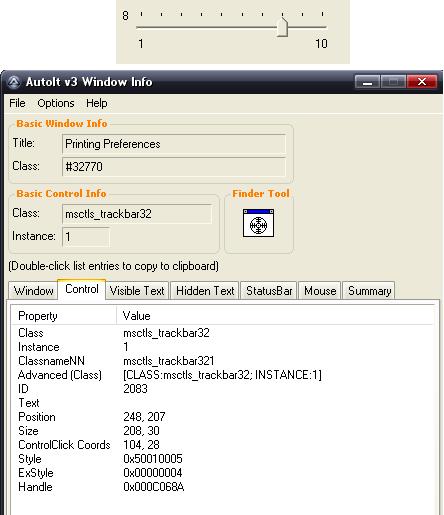
Task: Click the trackbar slider thumb at 8
Action: pos(282,27)
